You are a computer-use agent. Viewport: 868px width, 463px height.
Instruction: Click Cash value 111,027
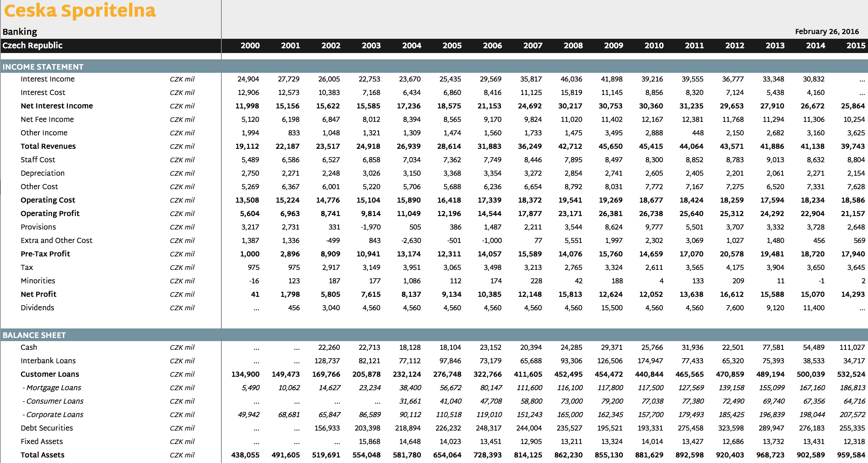(852, 347)
